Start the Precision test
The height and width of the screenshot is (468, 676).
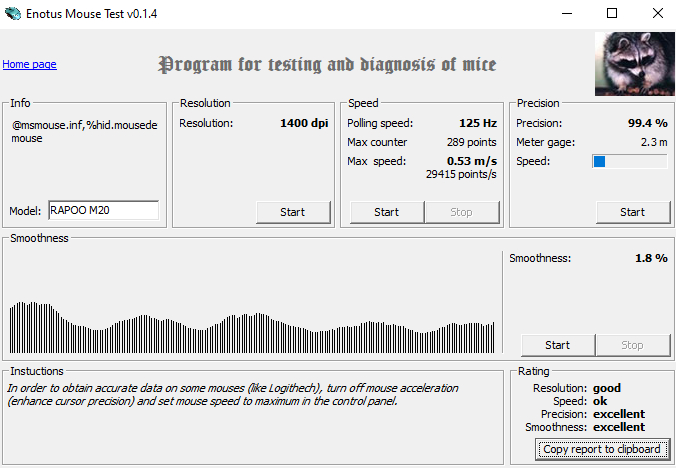point(632,212)
